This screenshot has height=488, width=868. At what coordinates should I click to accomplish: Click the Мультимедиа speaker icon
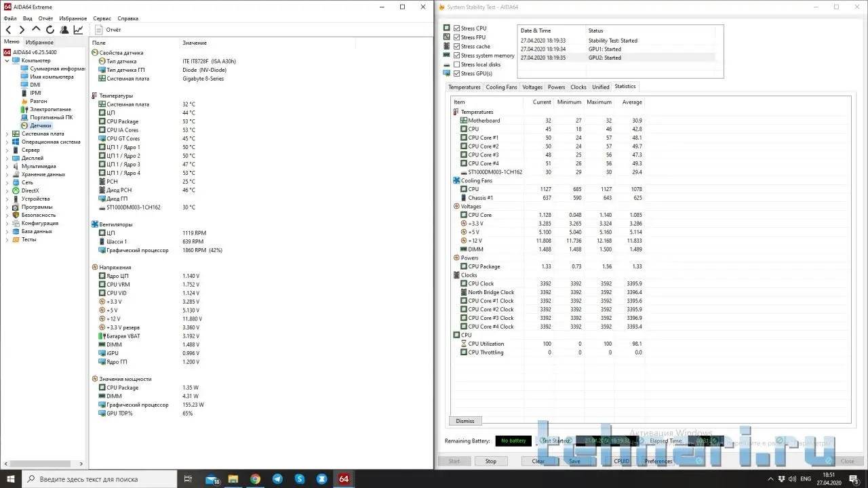16,166
